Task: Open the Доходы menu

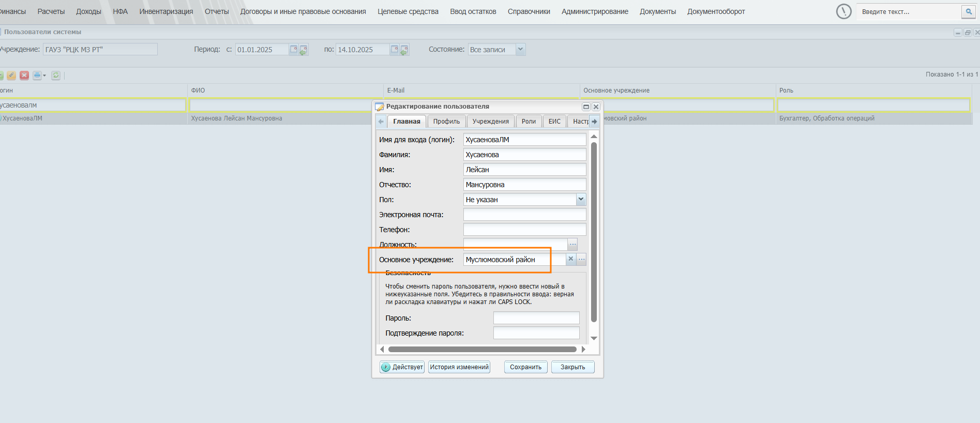Action: 89,11
